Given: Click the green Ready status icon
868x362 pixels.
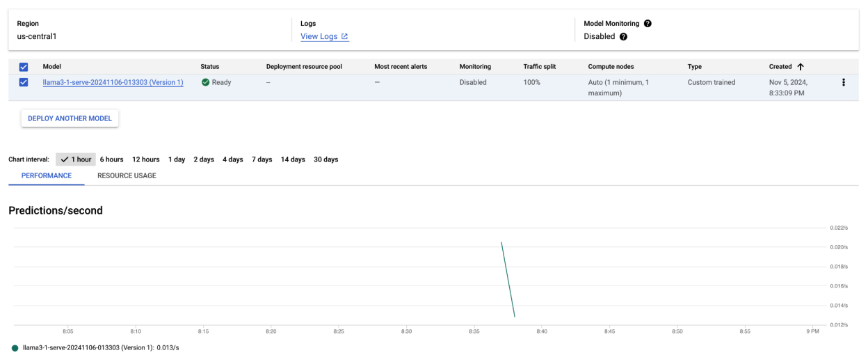Looking at the screenshot, I should (205, 82).
